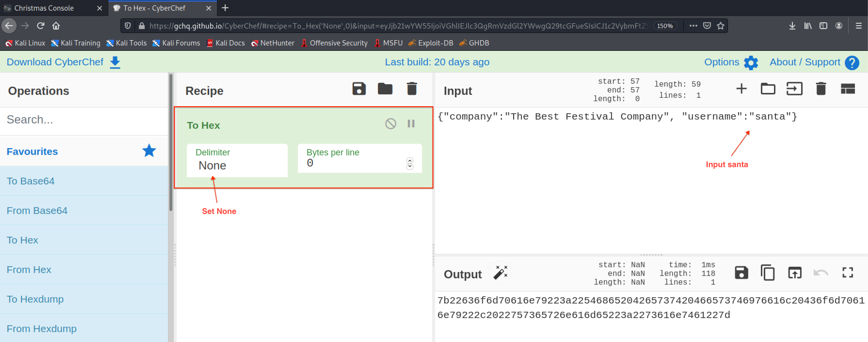Close the Christmas Console tab
This screenshot has height=342, width=868.
click(99, 8)
